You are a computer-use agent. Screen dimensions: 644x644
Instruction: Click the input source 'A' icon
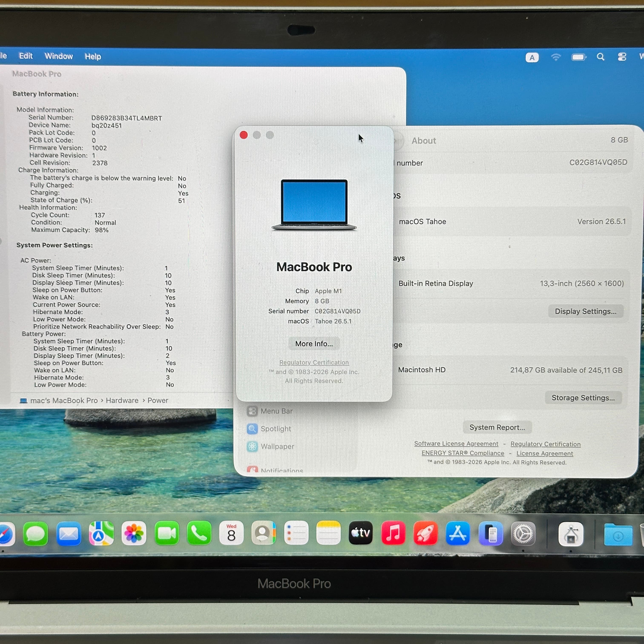(532, 57)
